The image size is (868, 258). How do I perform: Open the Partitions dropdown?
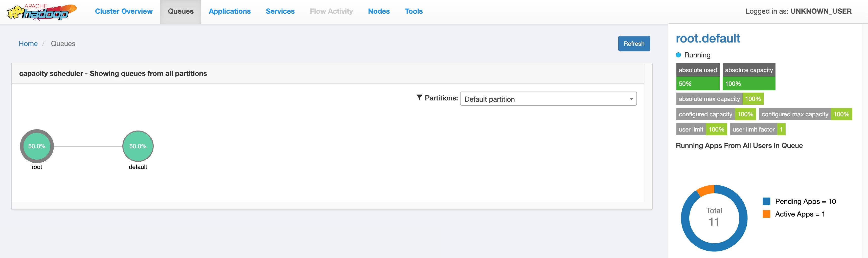pos(548,99)
